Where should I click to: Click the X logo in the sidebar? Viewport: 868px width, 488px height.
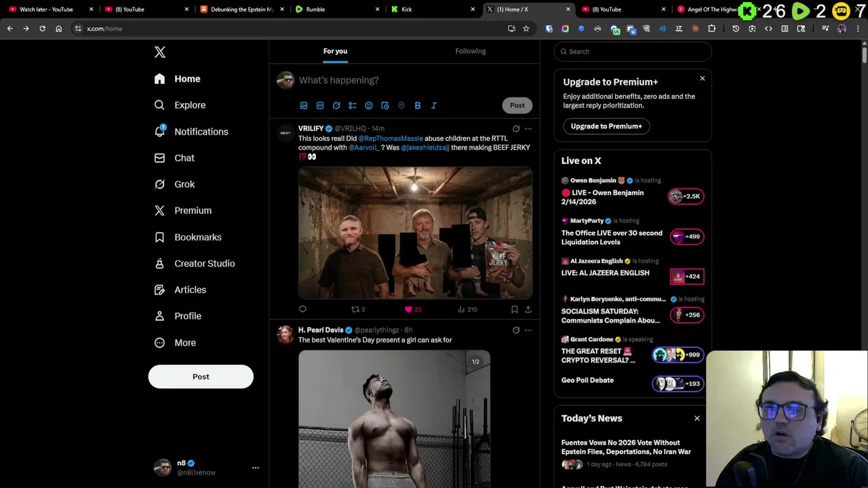point(159,52)
